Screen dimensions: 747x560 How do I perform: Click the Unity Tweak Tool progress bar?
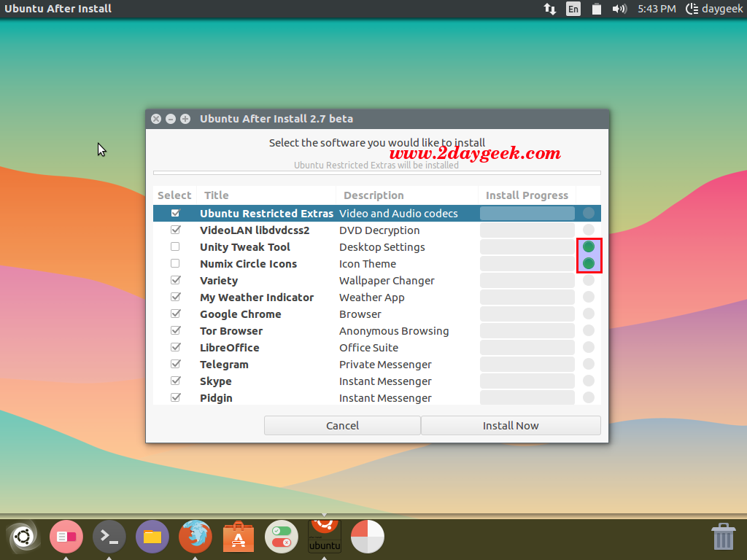527,246
